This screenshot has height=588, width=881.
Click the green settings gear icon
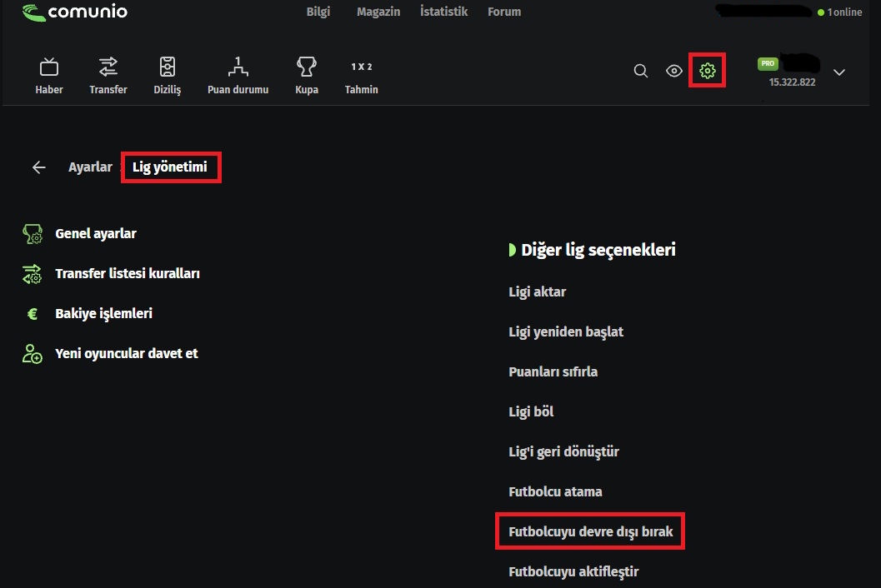[708, 71]
